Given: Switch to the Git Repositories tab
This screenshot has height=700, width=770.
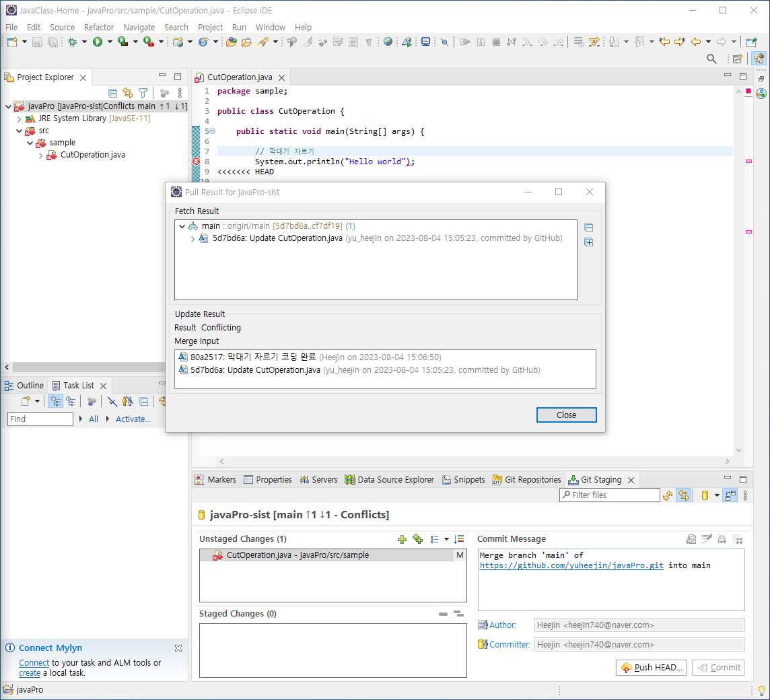Looking at the screenshot, I should coord(526,480).
